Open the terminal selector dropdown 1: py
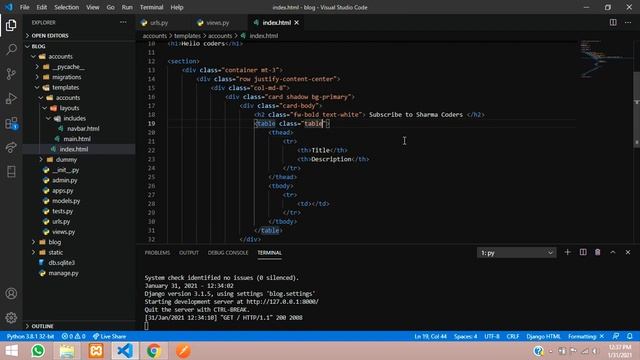Viewport: 640px width, 360px height. 516,253
